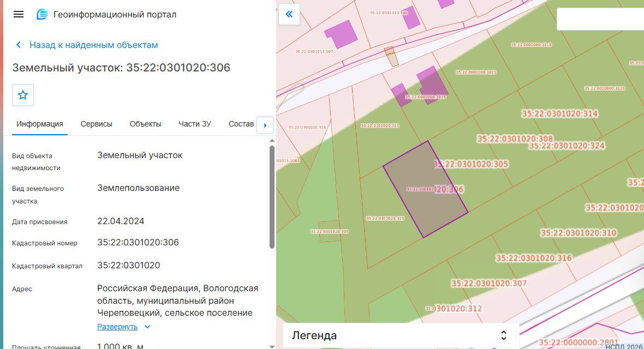The width and height of the screenshot is (644, 349).
Task: Select the Информация tab
Action: pyautogui.click(x=40, y=124)
